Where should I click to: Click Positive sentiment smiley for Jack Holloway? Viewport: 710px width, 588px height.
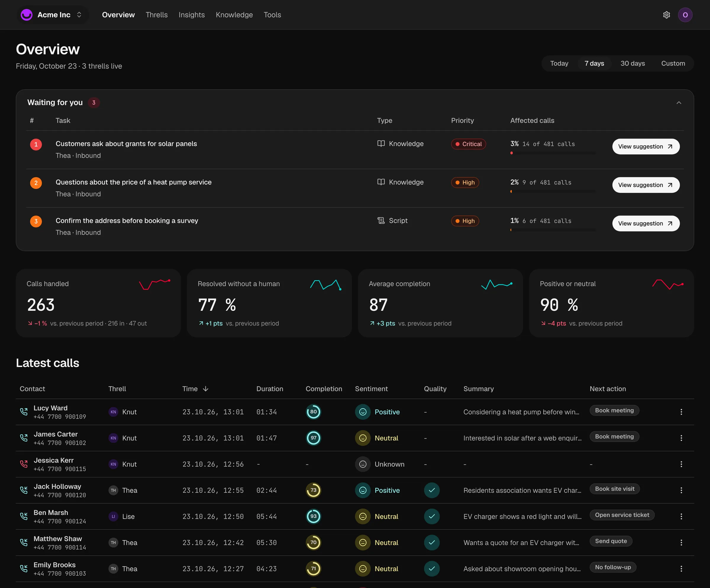tap(362, 490)
